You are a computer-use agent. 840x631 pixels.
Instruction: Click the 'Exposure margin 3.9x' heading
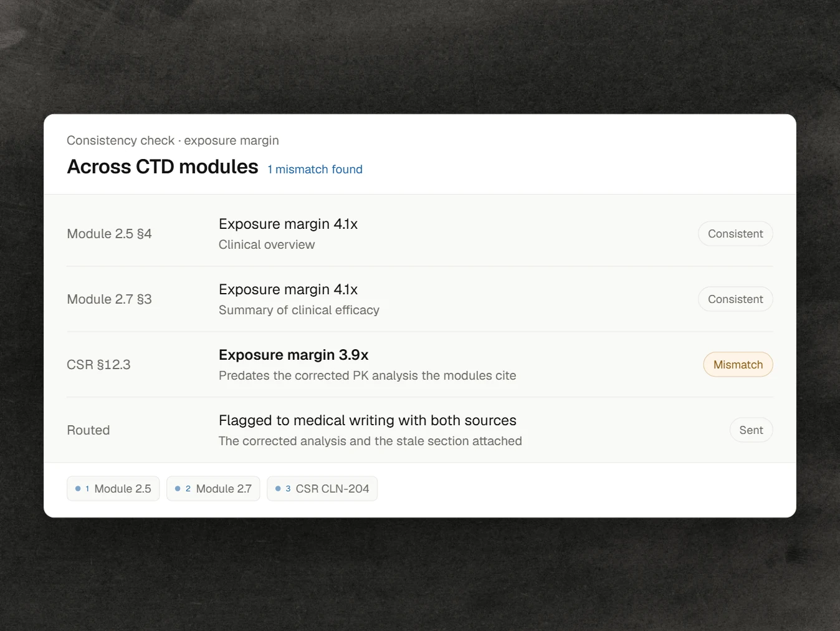tap(294, 355)
